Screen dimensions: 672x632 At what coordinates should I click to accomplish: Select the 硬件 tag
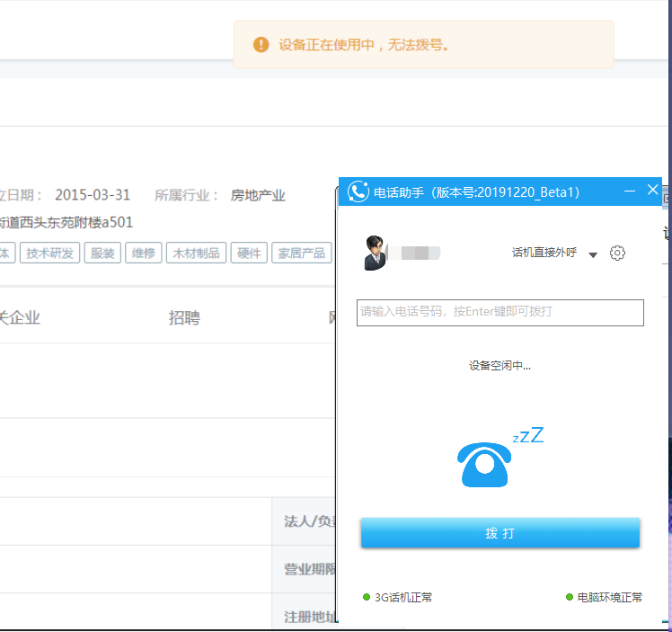(x=249, y=253)
